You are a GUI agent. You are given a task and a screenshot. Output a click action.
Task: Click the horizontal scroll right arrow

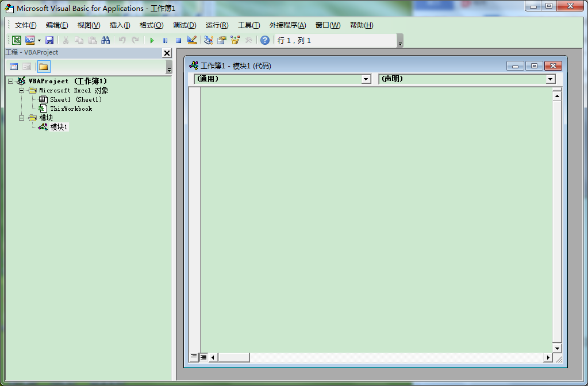[x=548, y=357]
